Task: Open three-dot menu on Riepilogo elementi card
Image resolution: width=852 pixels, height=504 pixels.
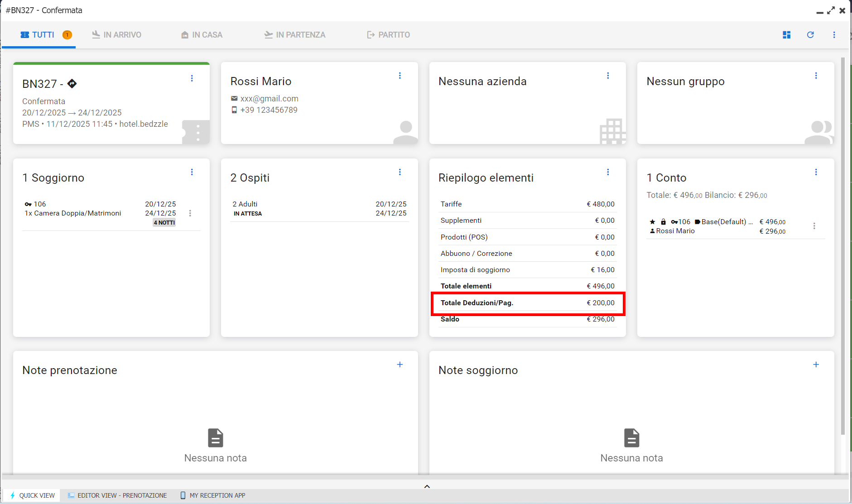Action: point(608,172)
